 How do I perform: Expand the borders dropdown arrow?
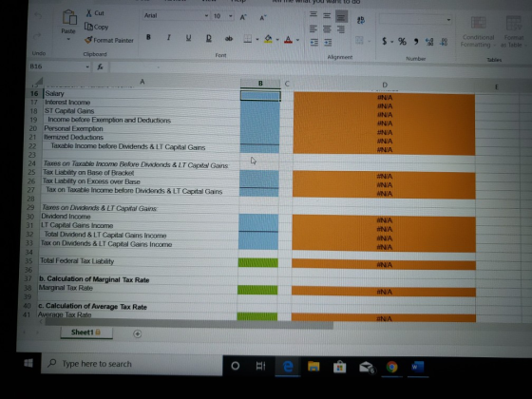[x=257, y=39]
